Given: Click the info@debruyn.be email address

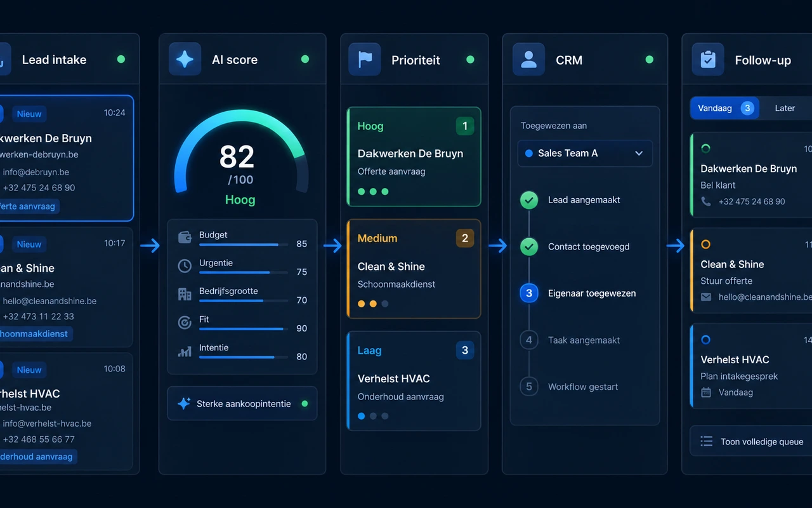Looking at the screenshot, I should click(36, 171).
